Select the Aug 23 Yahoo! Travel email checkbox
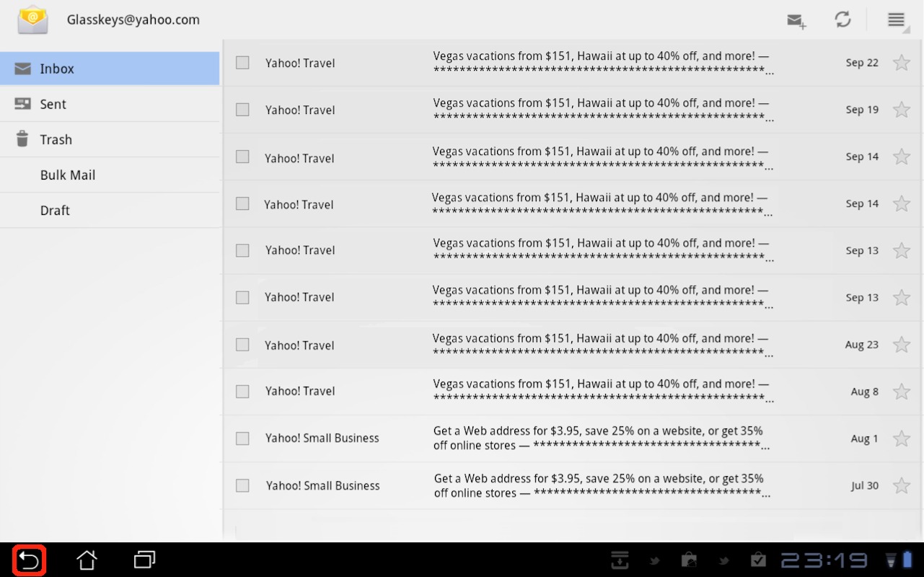 (242, 345)
